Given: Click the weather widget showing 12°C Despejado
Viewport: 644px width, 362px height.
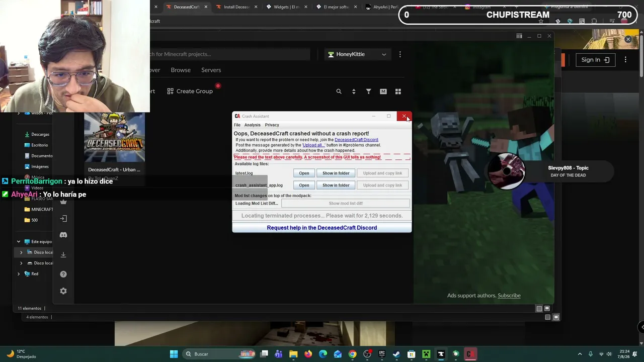Looking at the screenshot, I should pos(22,354).
